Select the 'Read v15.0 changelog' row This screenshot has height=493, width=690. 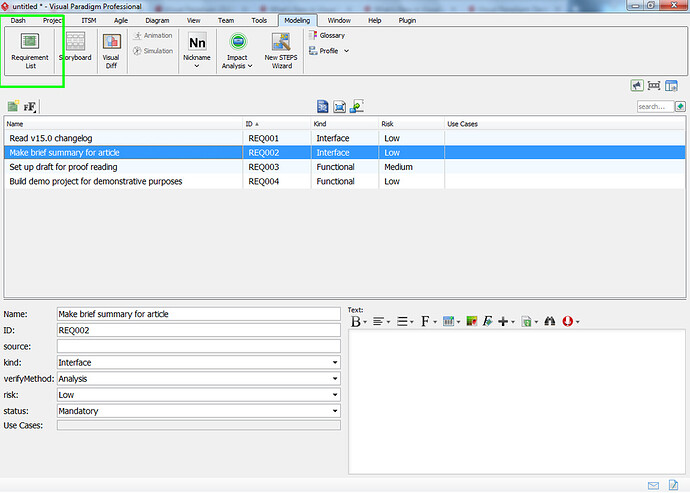345,138
